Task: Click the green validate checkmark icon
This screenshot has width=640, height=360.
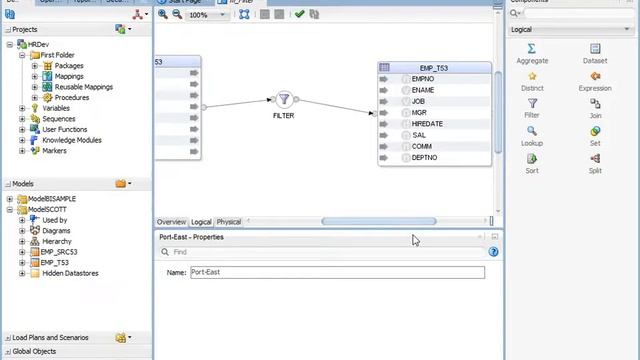Action: 300,14
